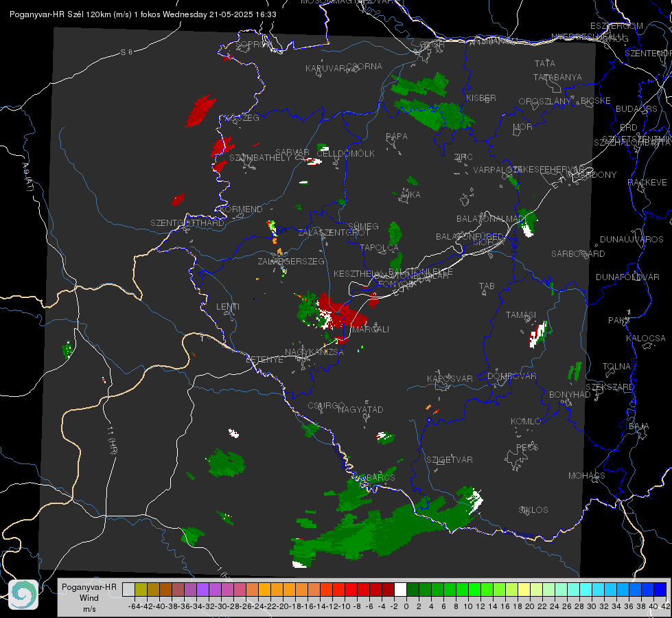Click the A 9 (AT) road label
The height and width of the screenshot is (618, 672).
pos(27,177)
